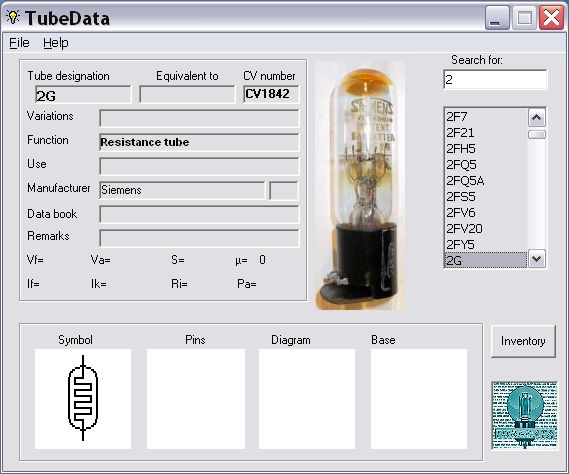The image size is (569, 474).
Task: Click the scrollbar thumb in tube list
Action: (x=537, y=135)
